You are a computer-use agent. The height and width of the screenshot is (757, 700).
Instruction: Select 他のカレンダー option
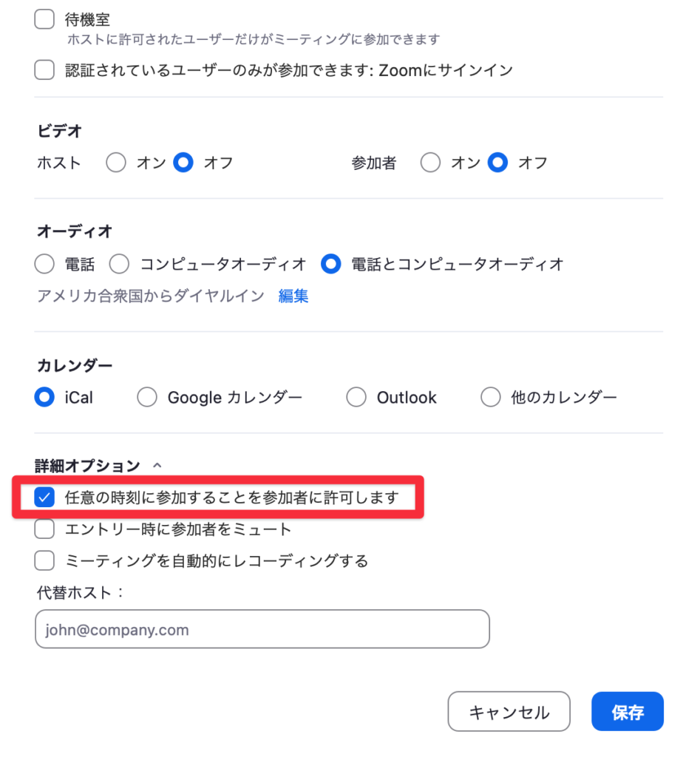click(x=491, y=398)
